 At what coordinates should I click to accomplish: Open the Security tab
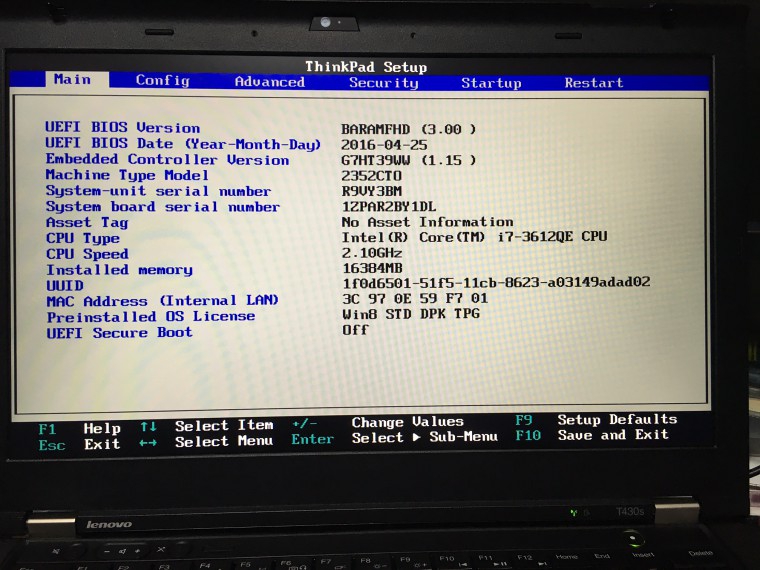coord(383,83)
